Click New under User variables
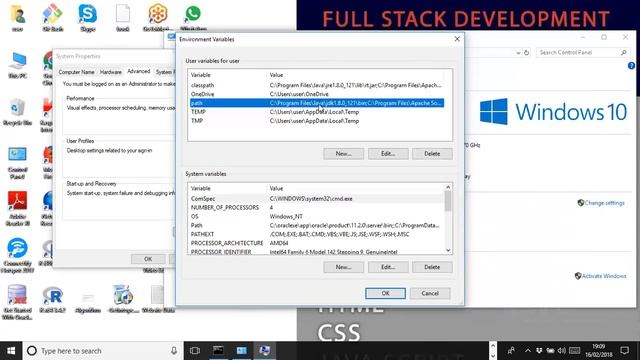640x360 pixels. pyautogui.click(x=344, y=154)
